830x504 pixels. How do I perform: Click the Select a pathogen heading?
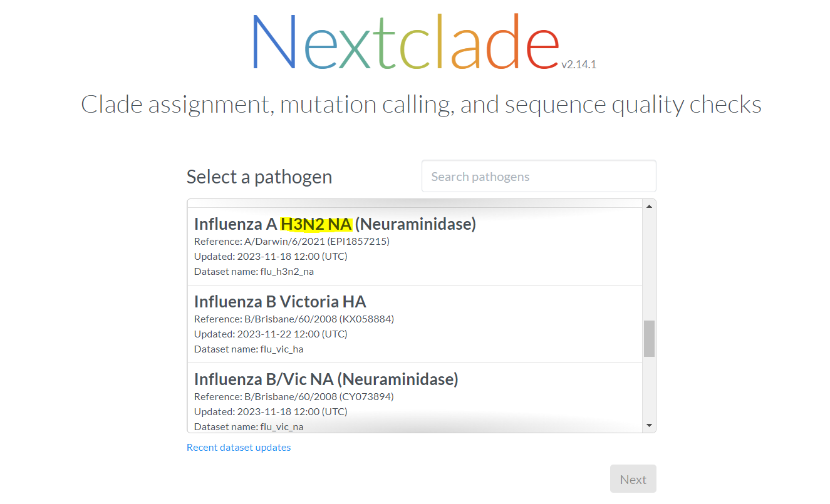259,177
